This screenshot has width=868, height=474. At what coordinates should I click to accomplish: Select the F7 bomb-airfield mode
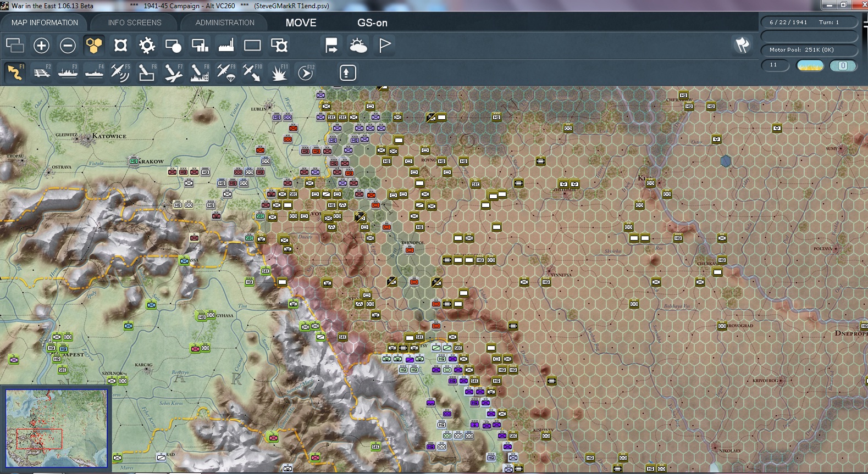(173, 73)
